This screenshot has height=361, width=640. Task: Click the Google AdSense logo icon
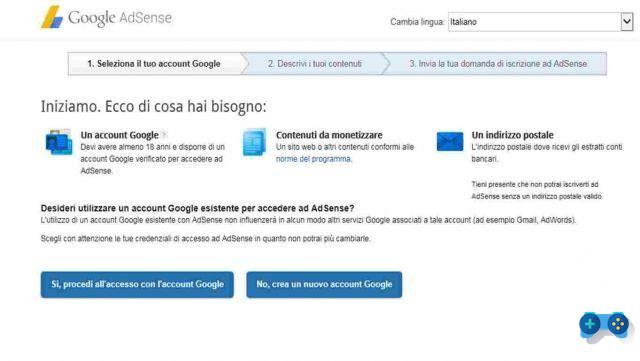click(52, 17)
